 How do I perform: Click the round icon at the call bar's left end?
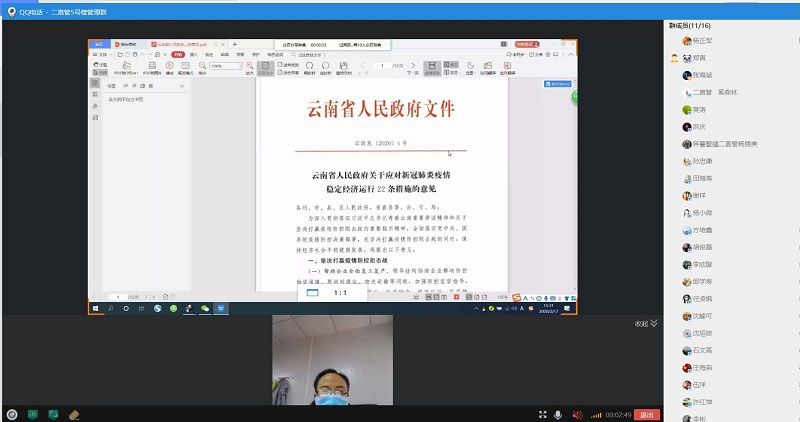click(11, 414)
